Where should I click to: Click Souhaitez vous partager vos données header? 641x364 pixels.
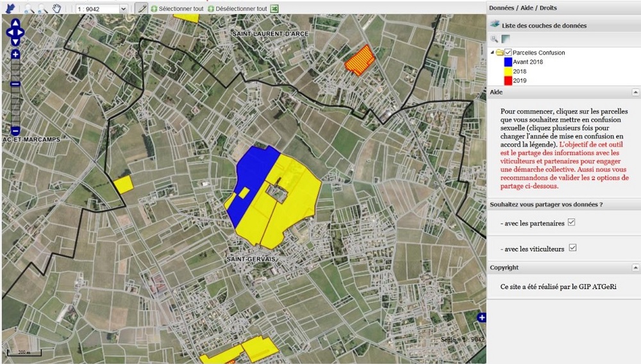pos(564,204)
